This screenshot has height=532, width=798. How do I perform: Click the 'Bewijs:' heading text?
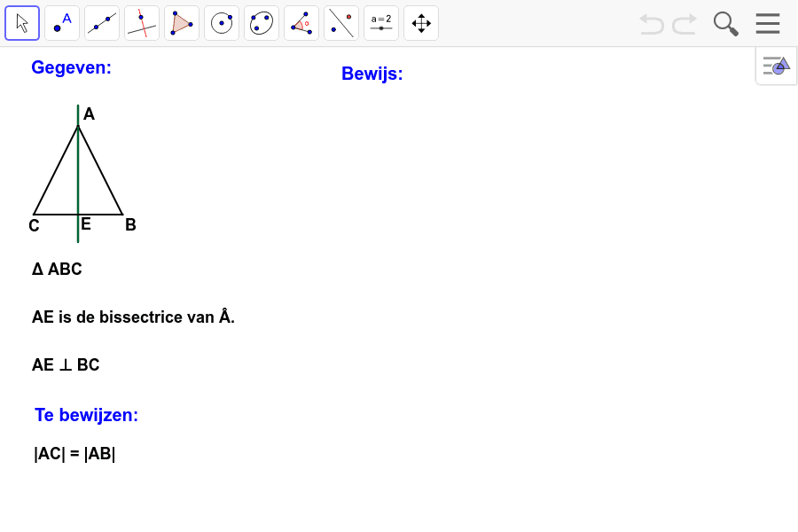(x=372, y=74)
